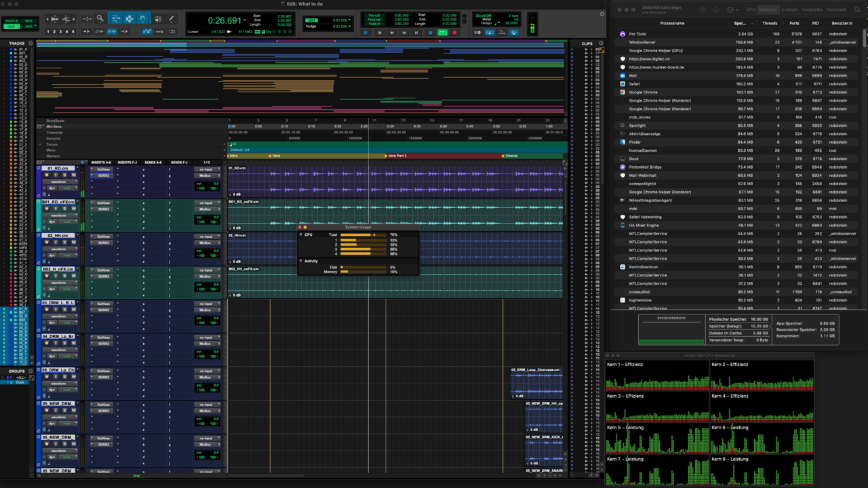Click the Intro marker in Markers ruler
The width and height of the screenshot is (868, 488).
coord(232,156)
